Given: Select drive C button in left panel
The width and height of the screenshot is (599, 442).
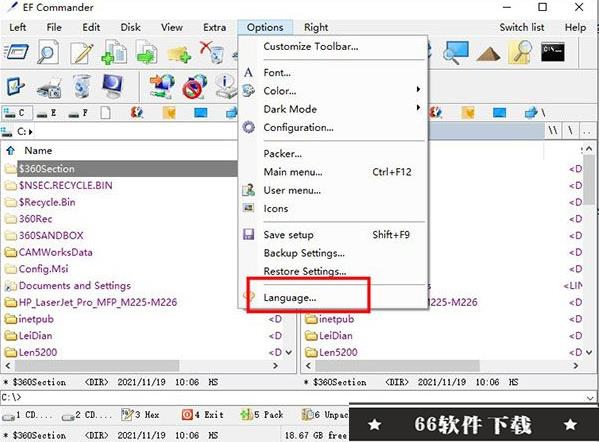Looking at the screenshot, I should [x=16, y=113].
